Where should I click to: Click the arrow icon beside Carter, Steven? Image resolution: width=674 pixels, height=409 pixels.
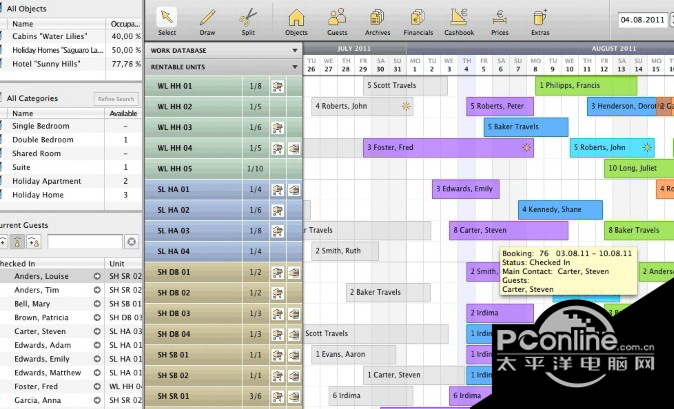click(97, 331)
